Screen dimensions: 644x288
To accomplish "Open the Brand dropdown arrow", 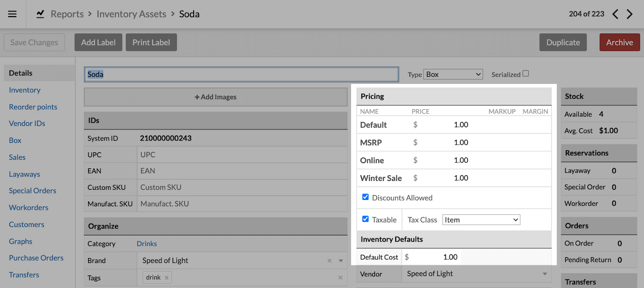I will pyautogui.click(x=340, y=261).
